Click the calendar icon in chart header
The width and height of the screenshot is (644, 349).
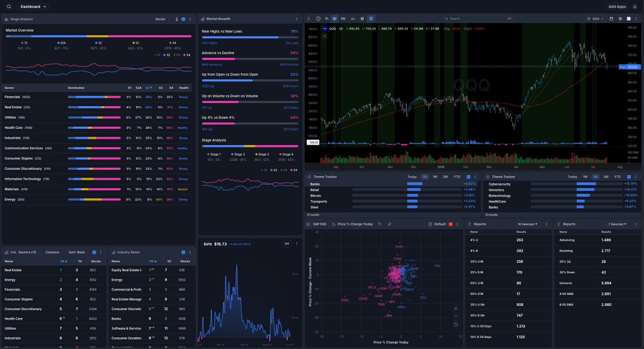coord(611,18)
